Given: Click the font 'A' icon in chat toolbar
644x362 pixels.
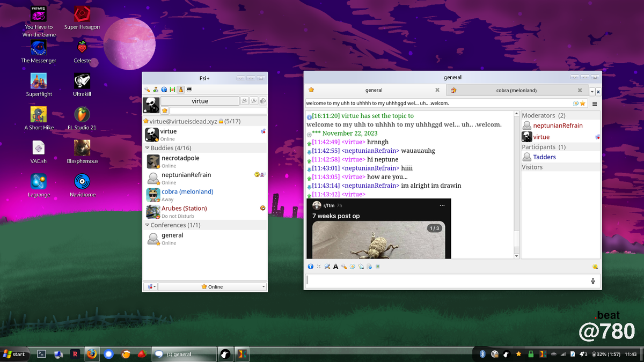Looking at the screenshot, I should 335,267.
